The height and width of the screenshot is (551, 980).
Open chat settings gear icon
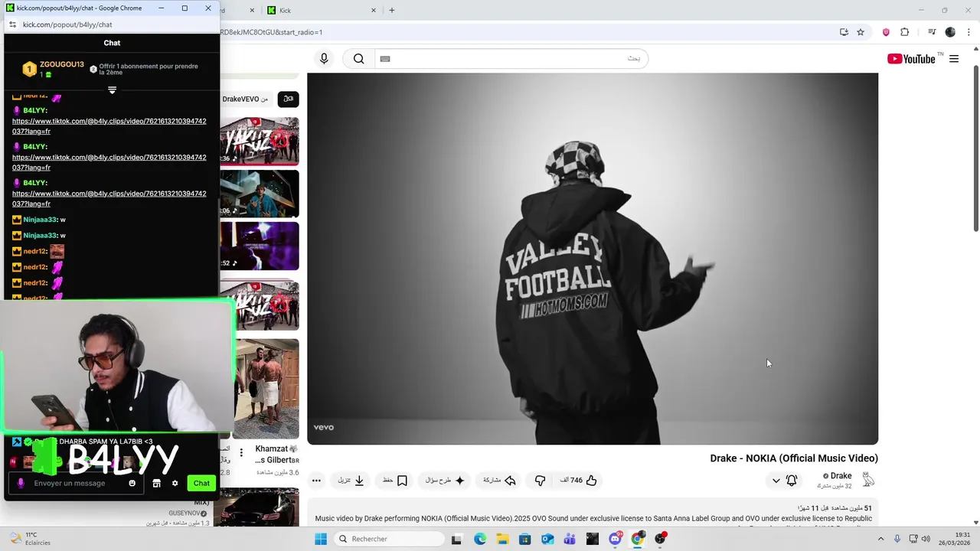pyautogui.click(x=175, y=484)
